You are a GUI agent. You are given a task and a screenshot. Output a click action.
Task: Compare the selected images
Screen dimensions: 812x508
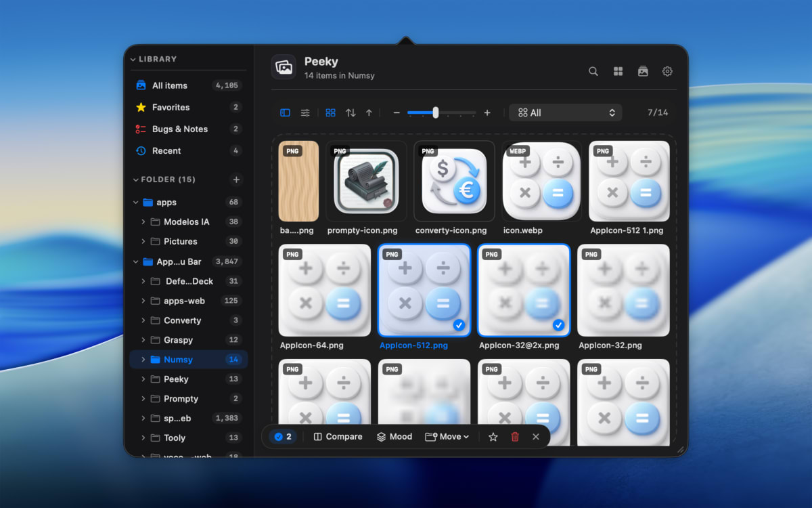338,437
